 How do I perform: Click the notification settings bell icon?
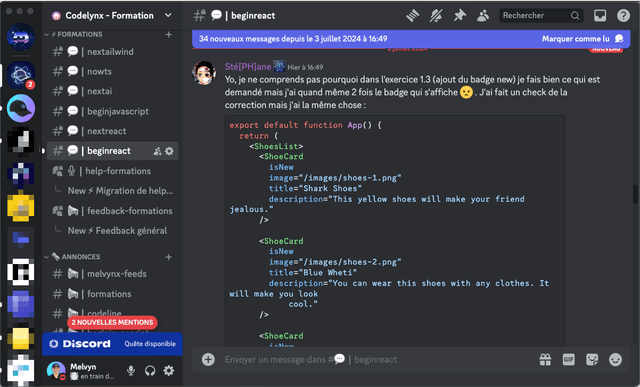tap(436, 16)
